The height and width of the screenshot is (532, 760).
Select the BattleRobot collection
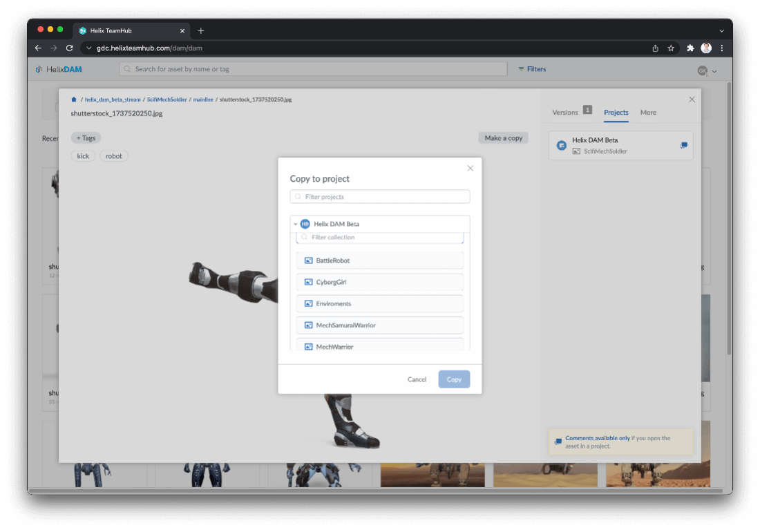click(380, 260)
